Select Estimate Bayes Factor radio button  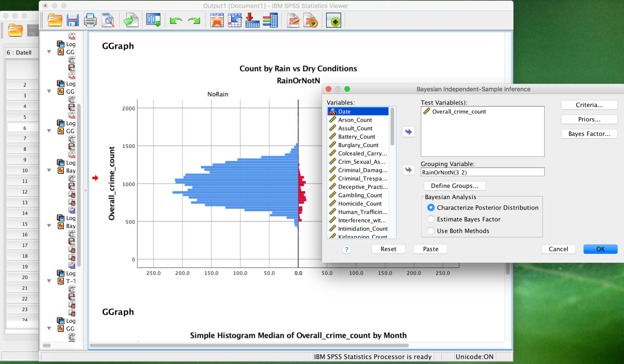click(x=431, y=219)
